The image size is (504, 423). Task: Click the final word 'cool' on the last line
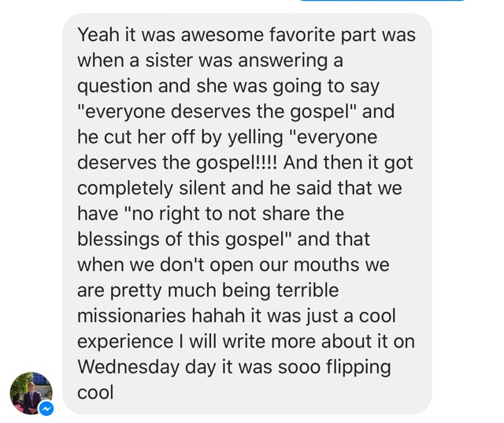tap(95, 393)
